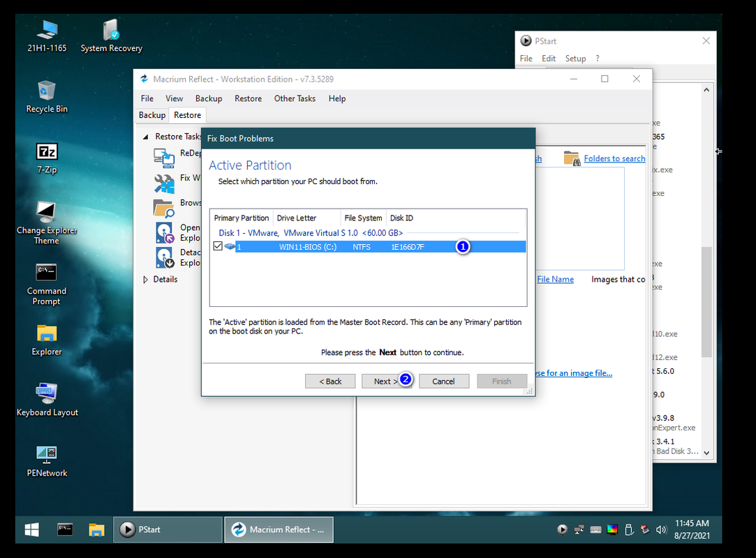
Task: Uncheck the WIN11-BIOS (C:) partition checkbox
Action: tap(218, 246)
